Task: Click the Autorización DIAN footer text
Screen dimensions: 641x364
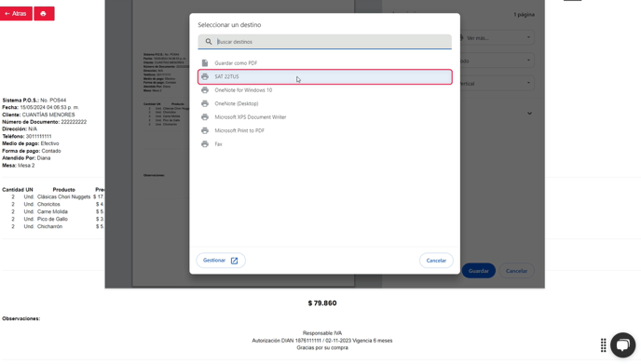Action: click(x=322, y=341)
